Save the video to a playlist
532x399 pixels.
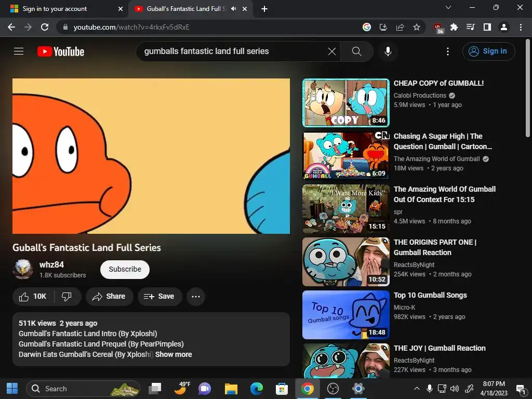point(160,297)
